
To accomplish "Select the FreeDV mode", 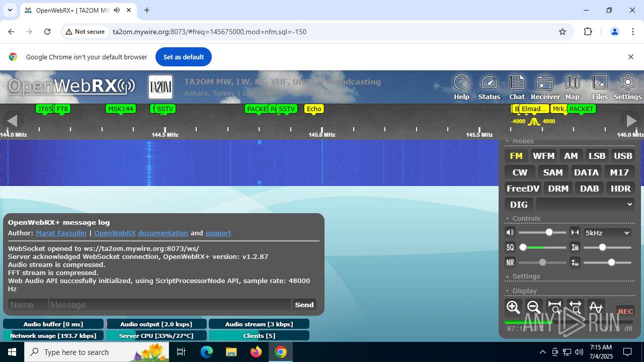I will (x=523, y=189).
